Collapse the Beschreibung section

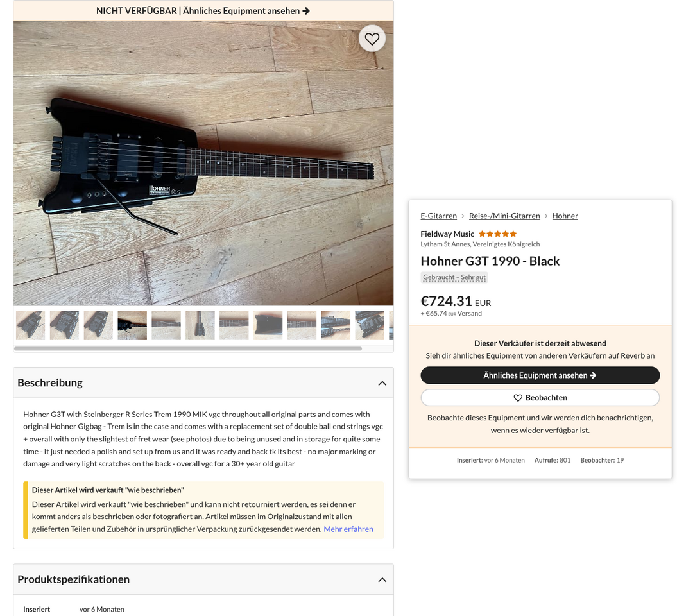pyautogui.click(x=382, y=383)
